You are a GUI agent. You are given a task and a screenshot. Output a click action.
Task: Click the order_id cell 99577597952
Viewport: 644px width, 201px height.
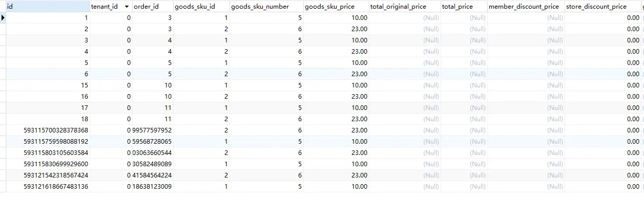152,130
